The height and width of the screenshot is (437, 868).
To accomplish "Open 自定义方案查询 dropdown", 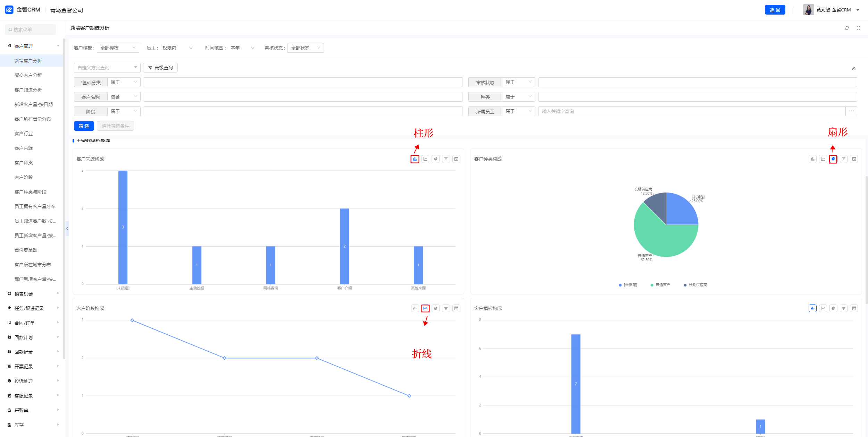I will [107, 68].
